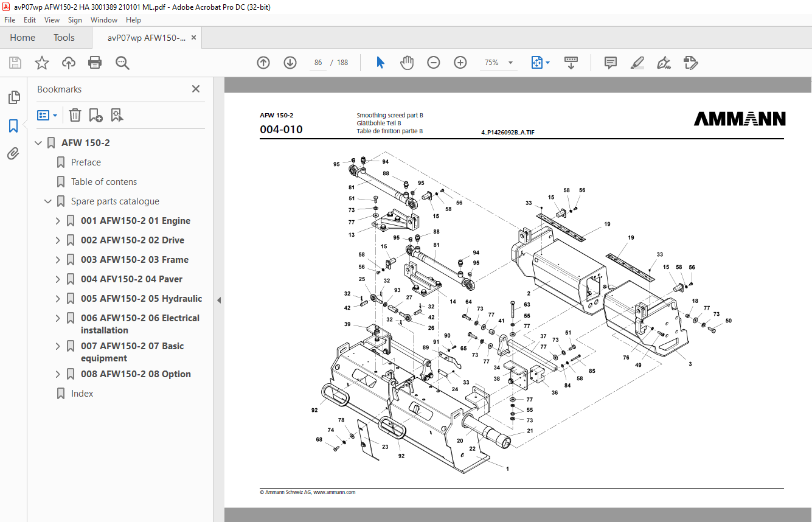Jump to the Preface bookmark
Viewport: 812px width, 522px height.
[x=86, y=162]
